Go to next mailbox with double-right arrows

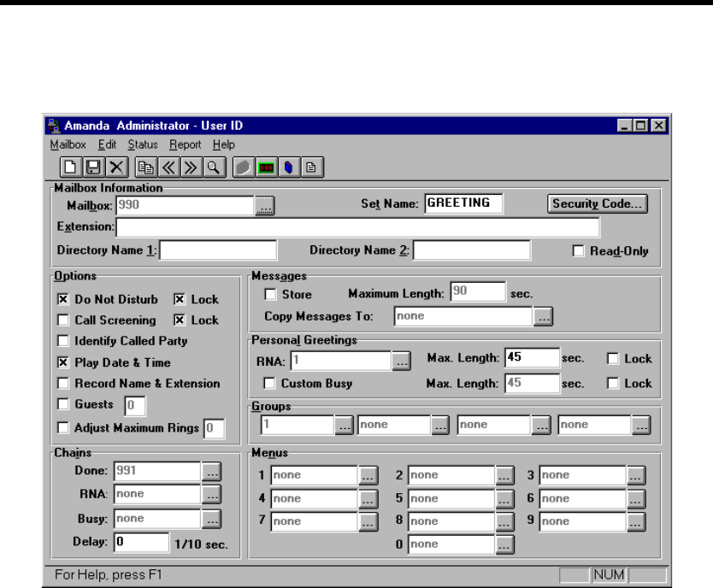click(191, 168)
